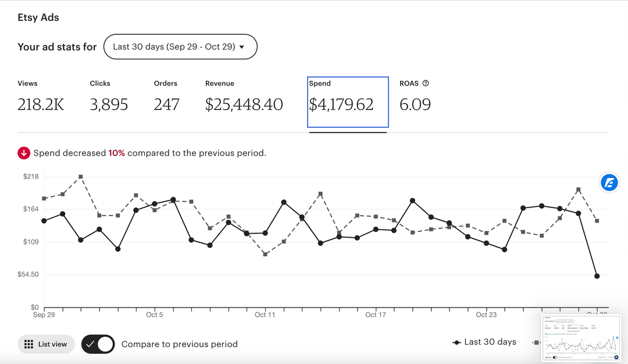The width and height of the screenshot is (628, 364).
Task: Select the Spend stat tab
Action: (347, 102)
